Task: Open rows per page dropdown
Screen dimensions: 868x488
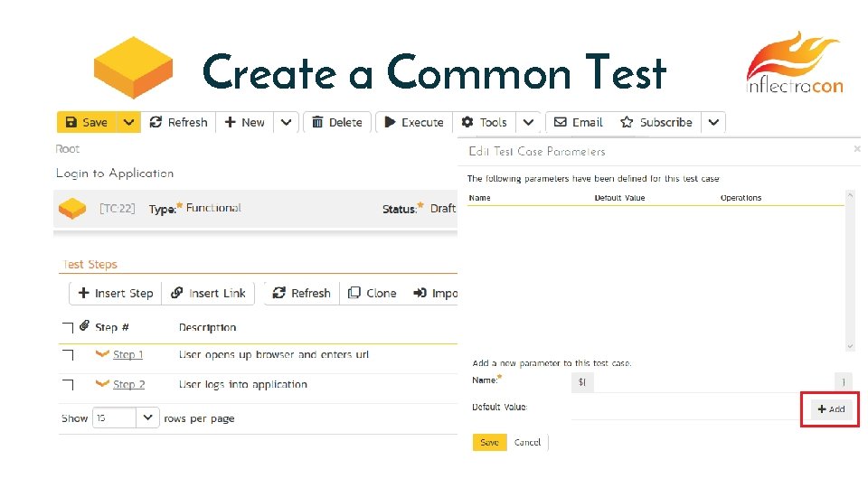Action: click(146, 418)
